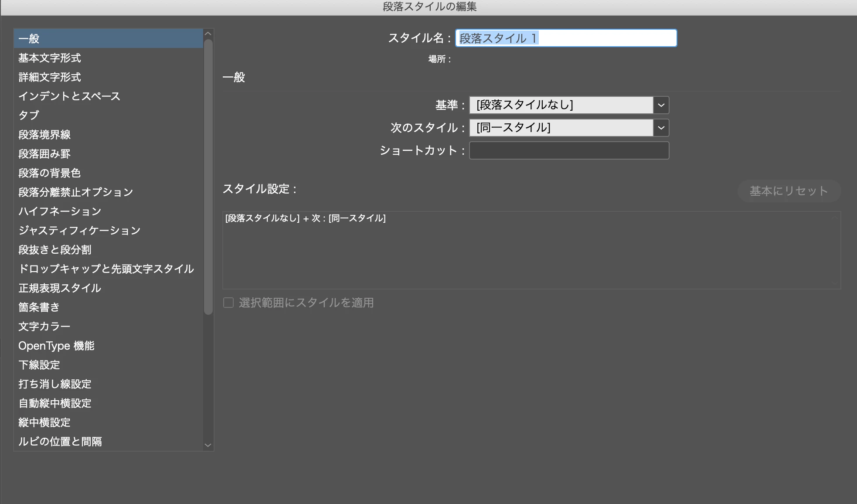Show 段落の背景色 settings
This screenshot has height=504, width=857.
coord(50,173)
